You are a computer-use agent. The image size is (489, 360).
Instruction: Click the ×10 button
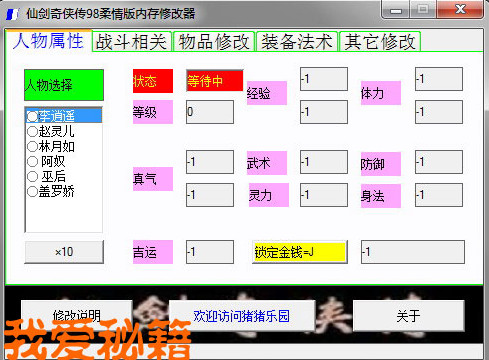(64, 252)
